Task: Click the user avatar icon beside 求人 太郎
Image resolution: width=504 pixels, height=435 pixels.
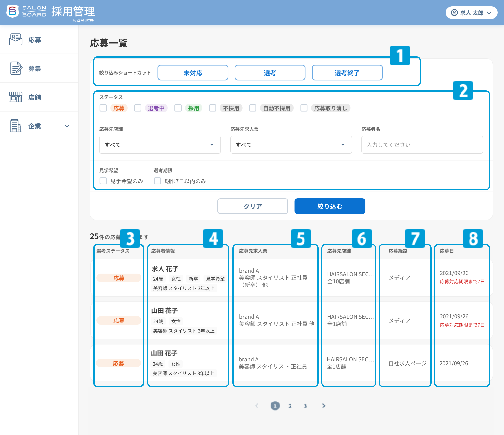Action: (x=454, y=13)
